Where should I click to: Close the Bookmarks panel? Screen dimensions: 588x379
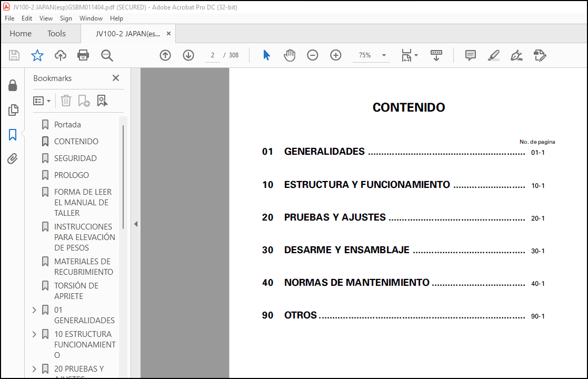pyautogui.click(x=116, y=78)
